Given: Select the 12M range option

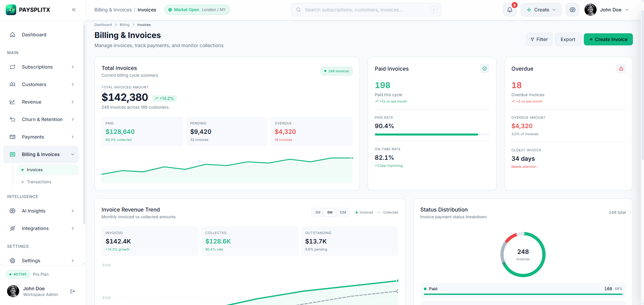Looking at the screenshot, I should pos(343,212).
